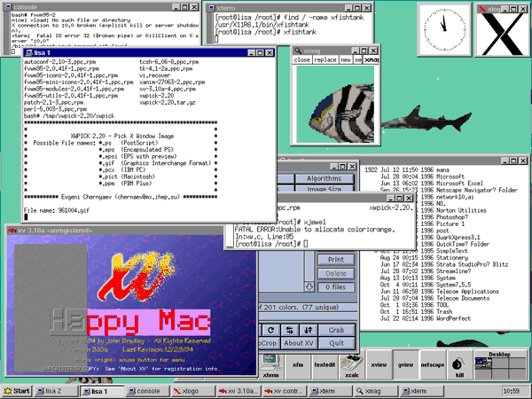Click the xv splash image window
This screenshot has width=532, height=399.
coord(131,305)
